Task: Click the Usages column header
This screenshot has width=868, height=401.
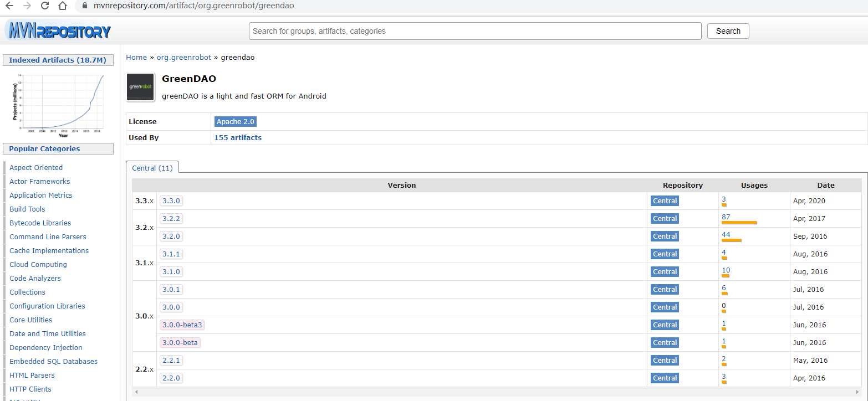Action: tap(754, 185)
